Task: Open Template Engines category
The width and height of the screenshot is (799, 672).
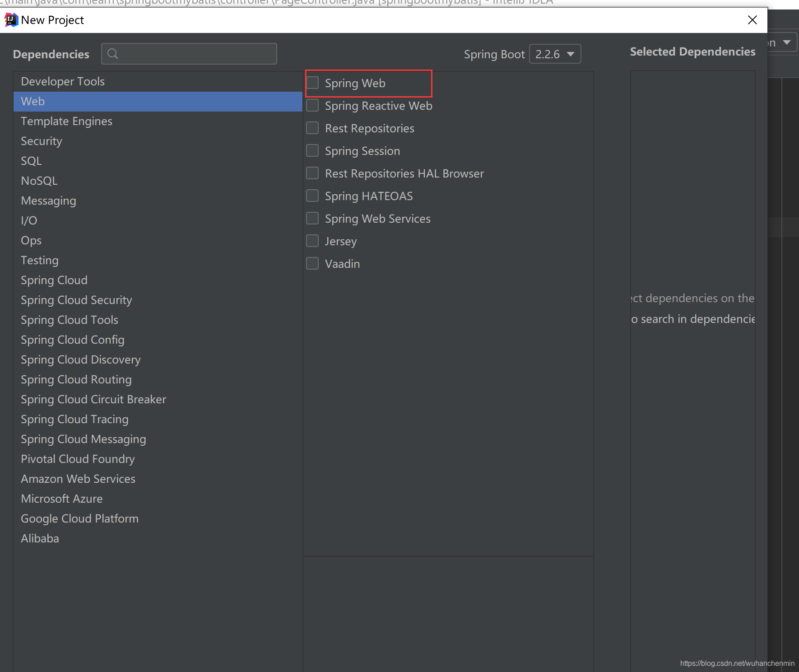Action: [x=158, y=121]
